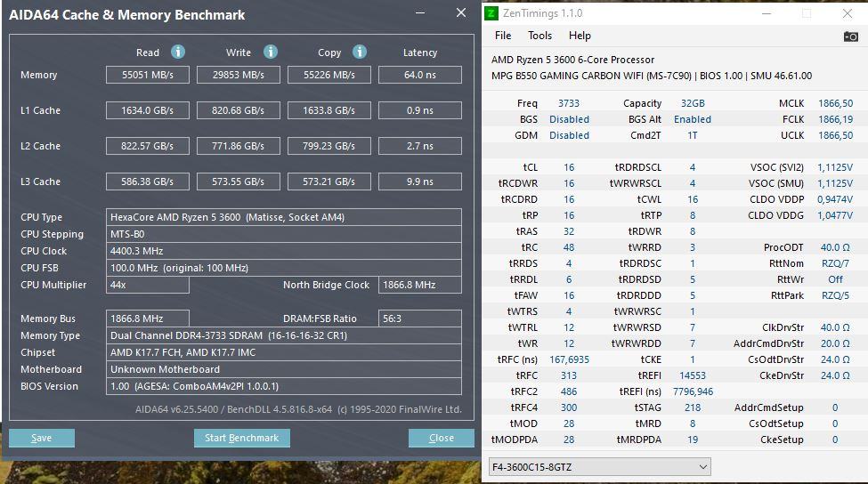Click the FCLK value 1866,19
The height and width of the screenshot is (484, 868).
pos(835,119)
